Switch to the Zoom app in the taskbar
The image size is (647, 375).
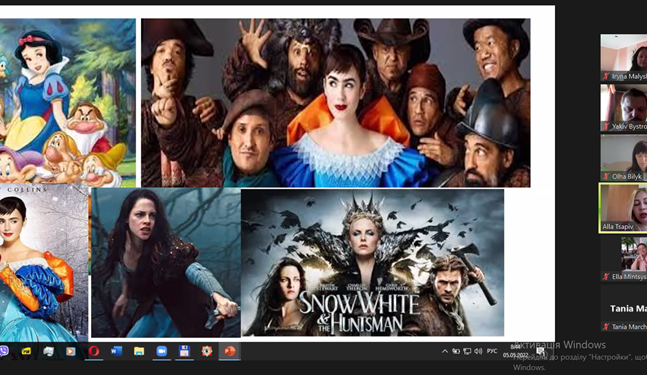coord(161,351)
